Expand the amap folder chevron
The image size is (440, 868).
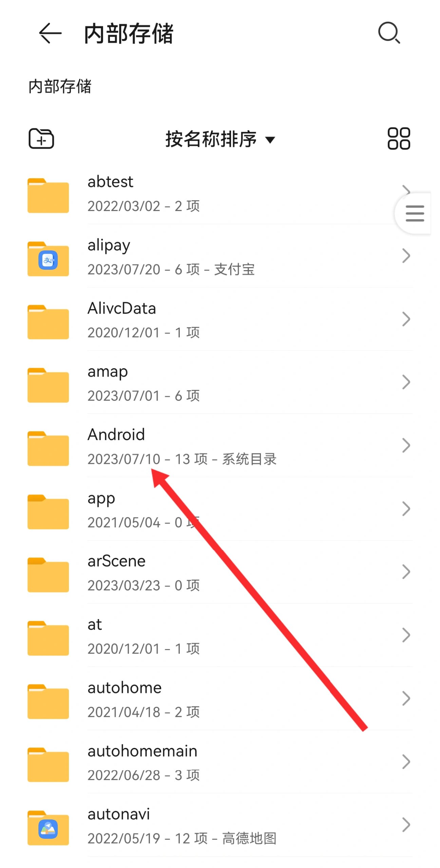pos(406,382)
